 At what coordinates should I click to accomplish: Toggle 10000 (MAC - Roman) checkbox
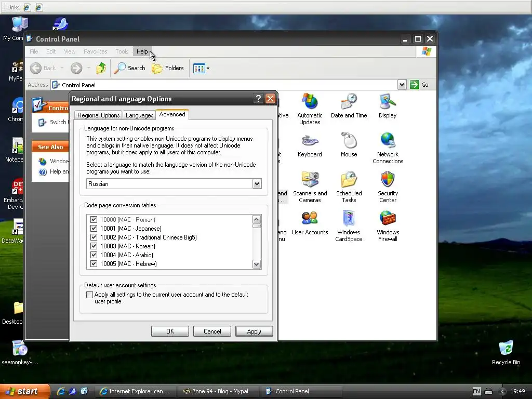coord(94,220)
